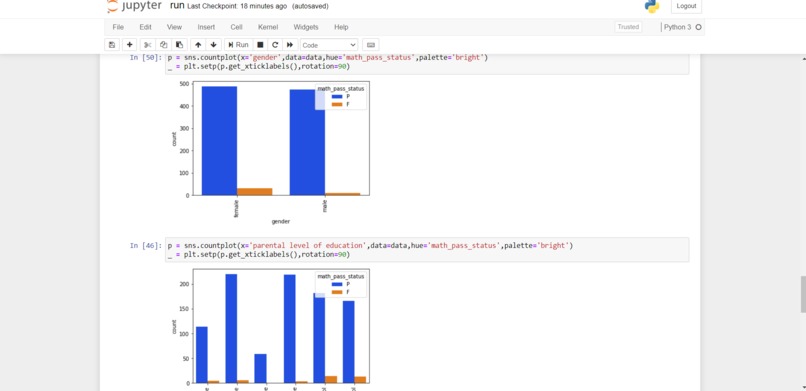Click the 'gender' x-axis label
Viewport: 806px width, 391px height.
pyautogui.click(x=281, y=221)
